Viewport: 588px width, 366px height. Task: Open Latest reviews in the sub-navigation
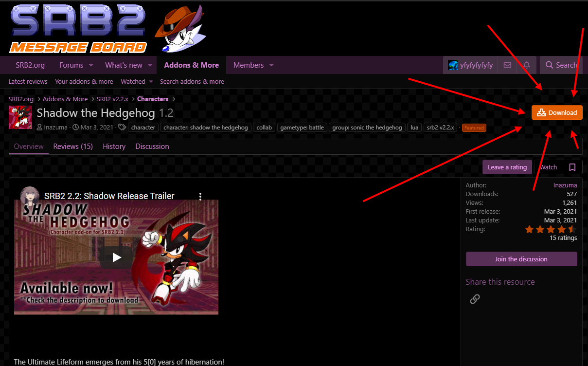tap(28, 82)
